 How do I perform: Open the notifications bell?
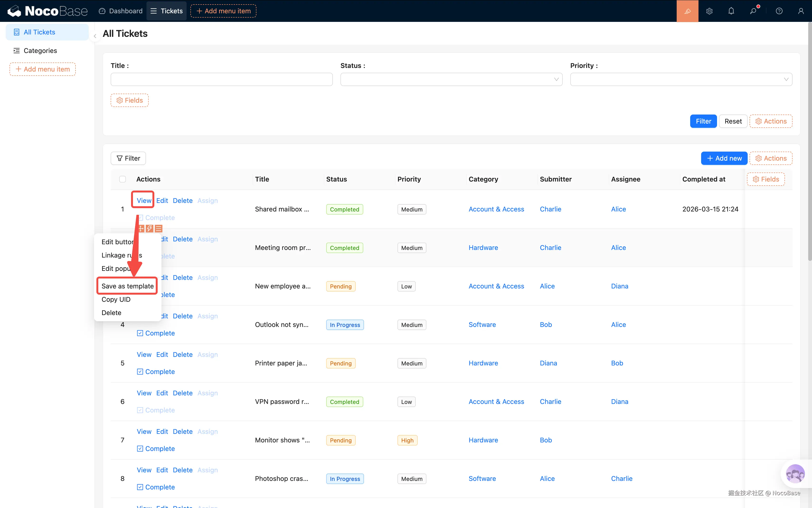click(731, 11)
